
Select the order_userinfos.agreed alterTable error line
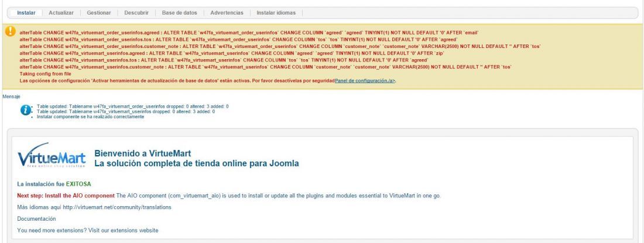249,32
